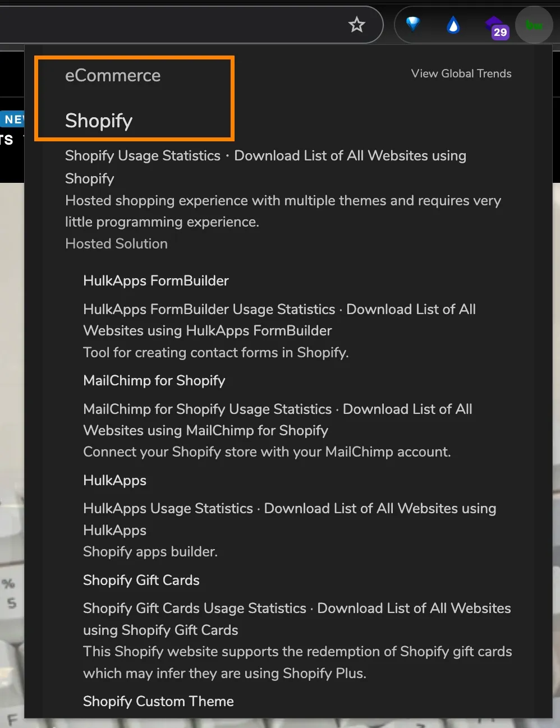
Task: Download list of all websites using Shopify
Action: [x=351, y=156]
